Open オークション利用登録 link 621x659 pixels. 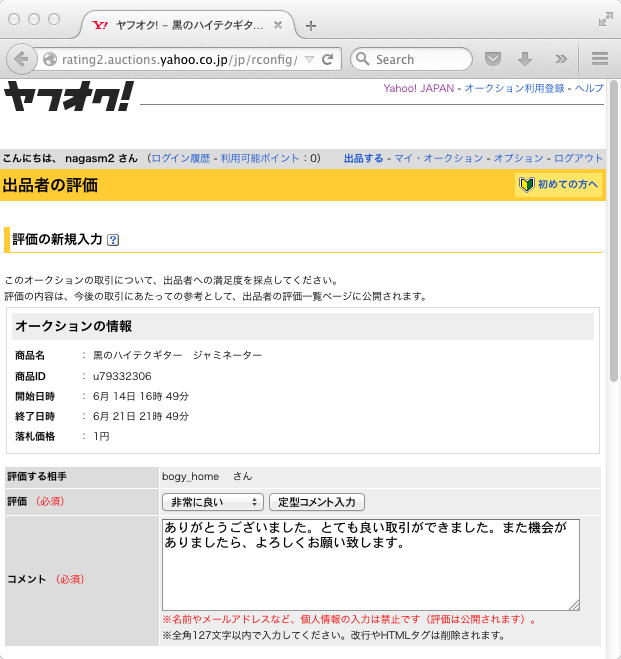[x=514, y=88]
